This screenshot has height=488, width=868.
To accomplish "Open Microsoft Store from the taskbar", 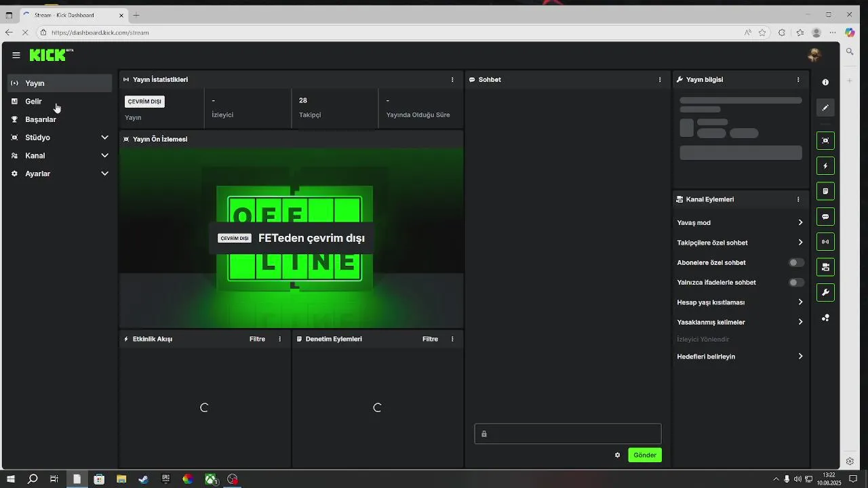I will 99,479.
